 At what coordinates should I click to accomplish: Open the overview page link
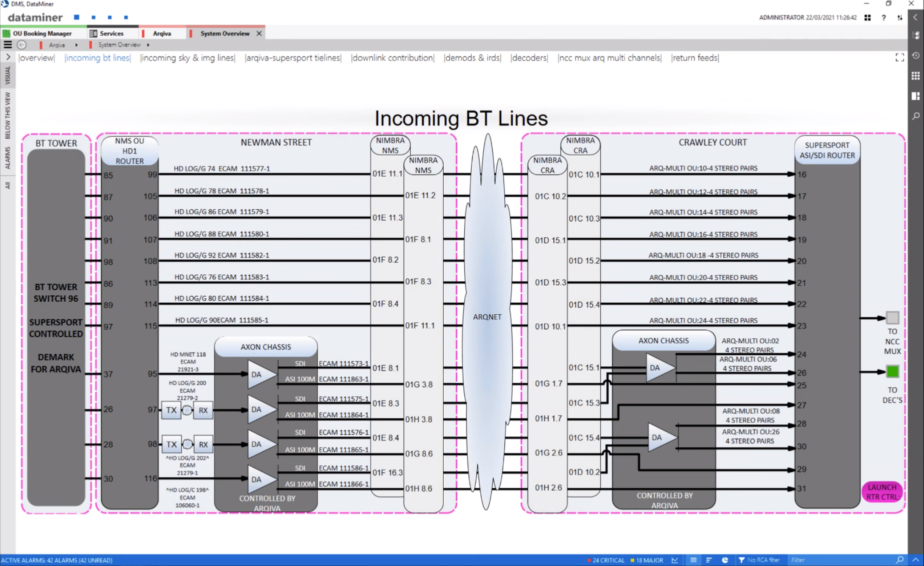[37, 58]
